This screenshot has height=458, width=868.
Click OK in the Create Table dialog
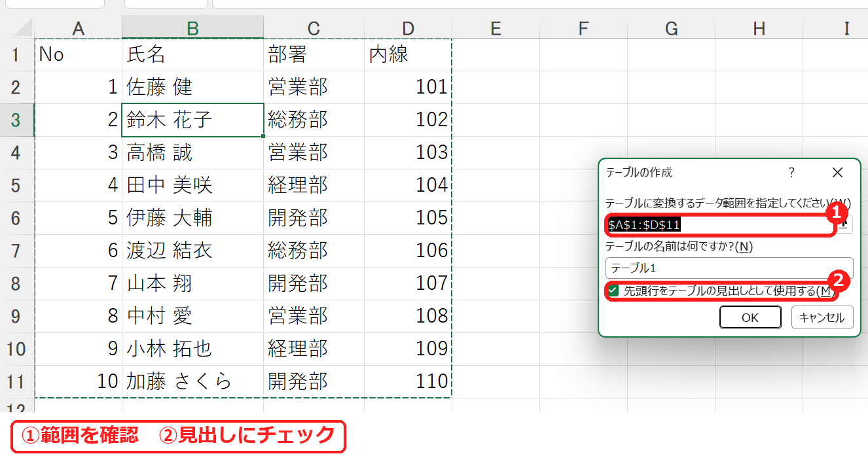coord(750,317)
